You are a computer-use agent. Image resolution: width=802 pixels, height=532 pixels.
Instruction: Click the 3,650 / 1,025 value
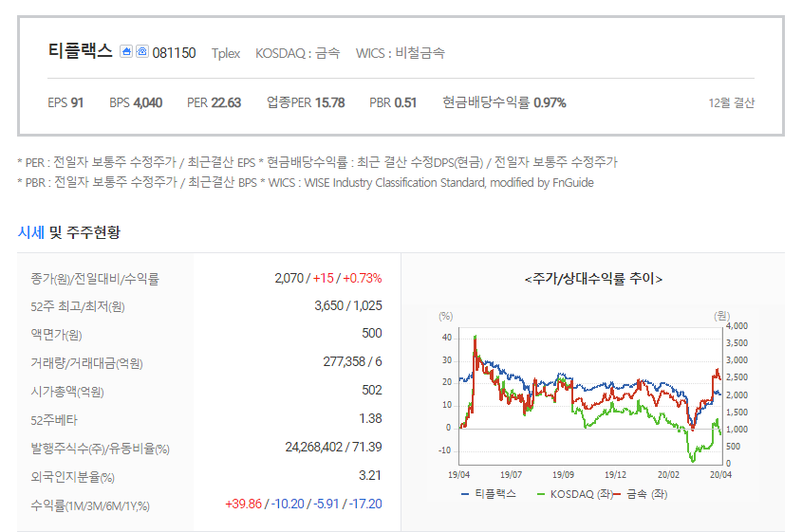pos(347,305)
